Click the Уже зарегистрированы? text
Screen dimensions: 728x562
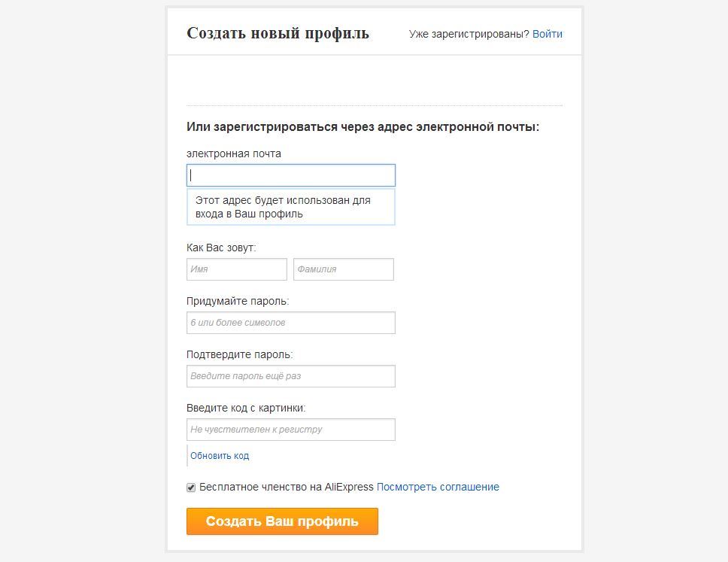tap(469, 34)
